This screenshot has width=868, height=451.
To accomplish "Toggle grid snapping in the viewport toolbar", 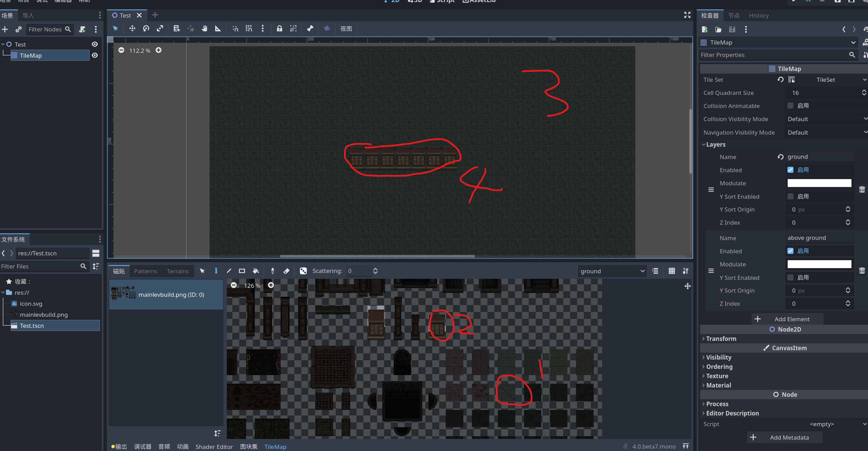I will point(249,29).
